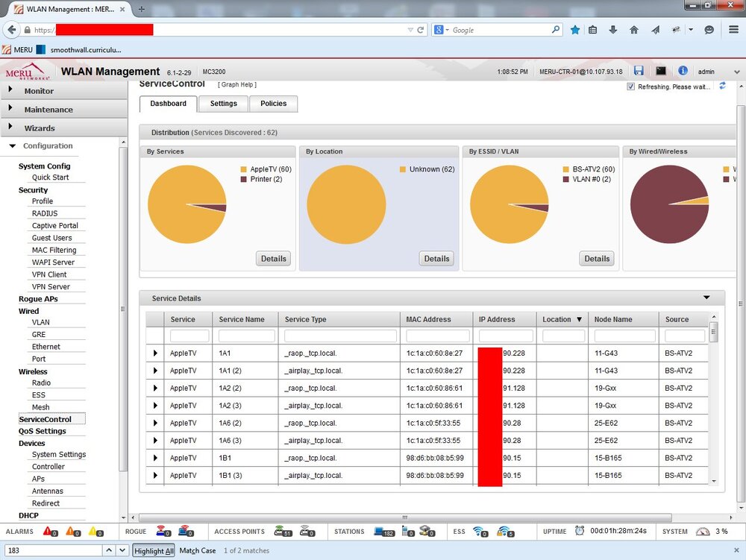
Task: Click the Firefox chat smiley icon
Action: tap(709, 30)
